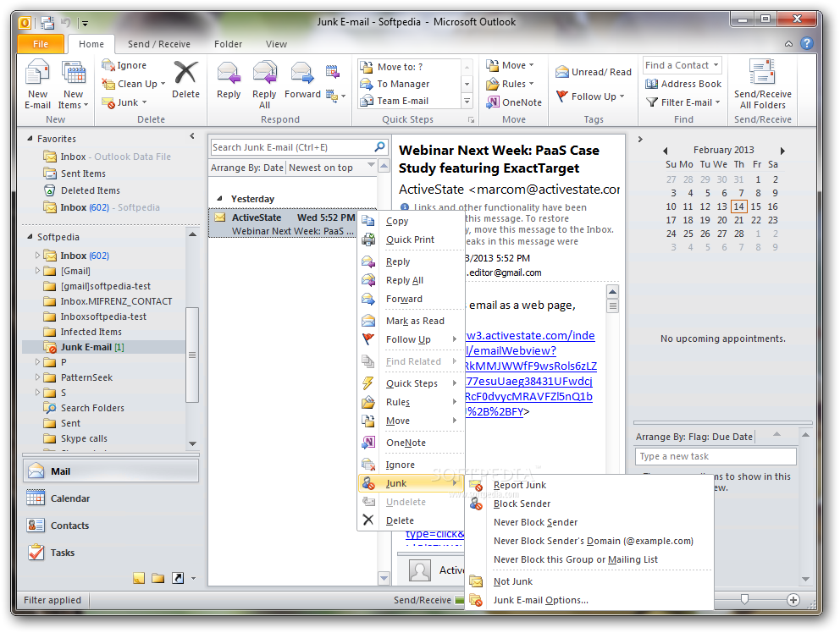The image size is (840, 633).
Task: Click the Reply icon in ribbon
Action: 229,73
